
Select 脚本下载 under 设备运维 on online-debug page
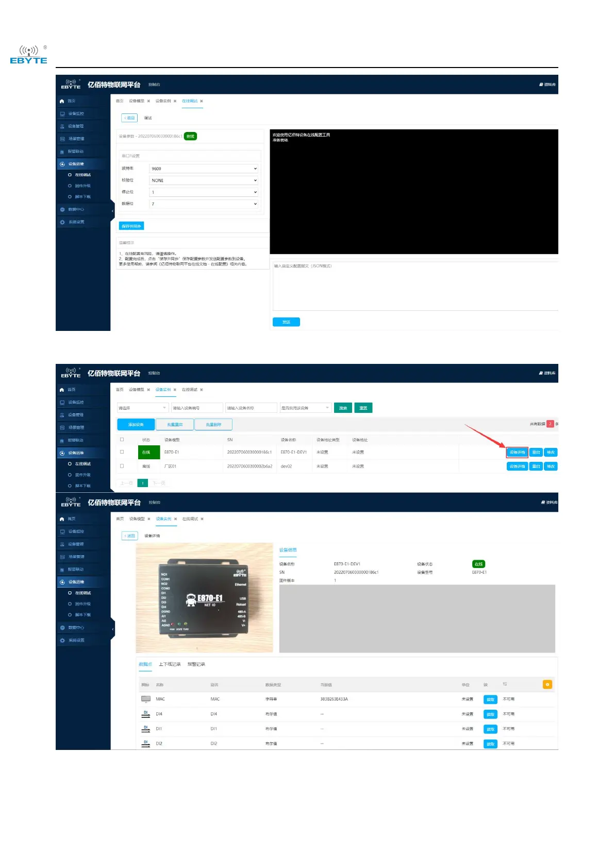point(82,197)
